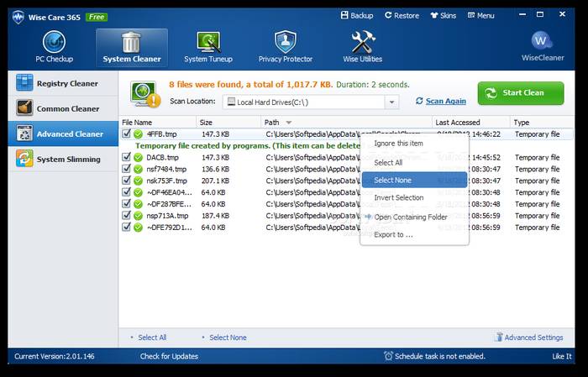Open Wise Utilities tools icon
588x377 pixels.
pyautogui.click(x=362, y=42)
